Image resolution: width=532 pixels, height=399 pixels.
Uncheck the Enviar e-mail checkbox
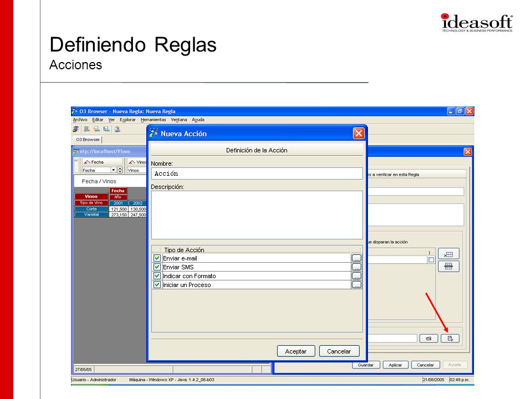157,258
